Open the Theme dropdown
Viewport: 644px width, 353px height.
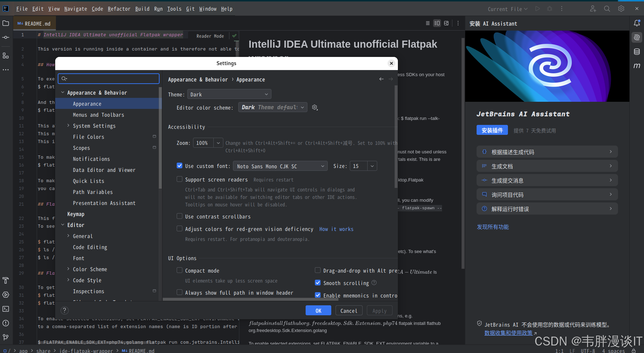(229, 94)
